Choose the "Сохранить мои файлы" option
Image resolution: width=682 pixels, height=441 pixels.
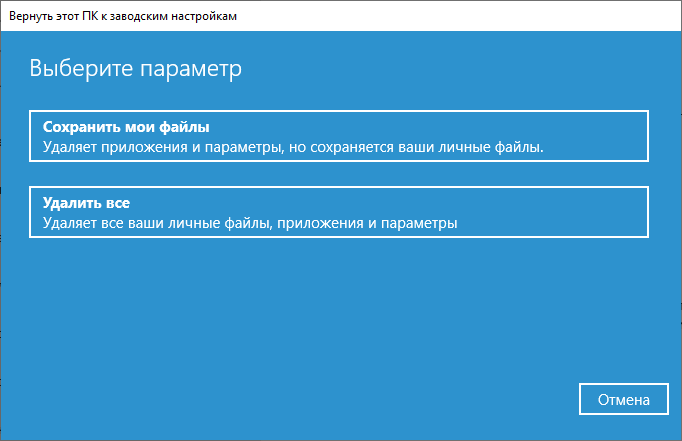click(339, 136)
